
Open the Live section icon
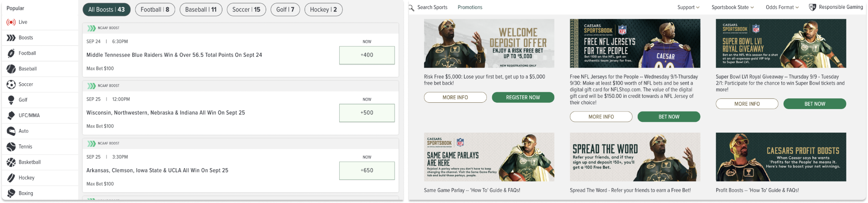11,22
